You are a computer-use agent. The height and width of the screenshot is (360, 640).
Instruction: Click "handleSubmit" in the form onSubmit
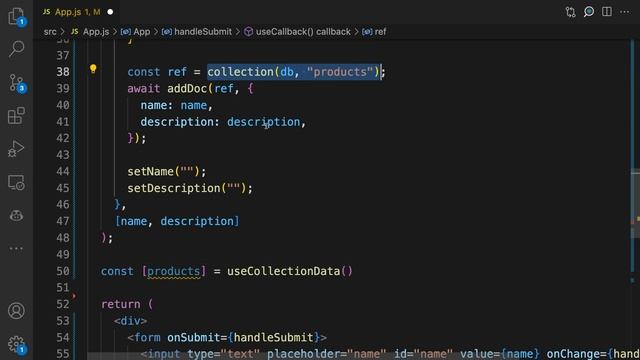pyautogui.click(x=273, y=338)
